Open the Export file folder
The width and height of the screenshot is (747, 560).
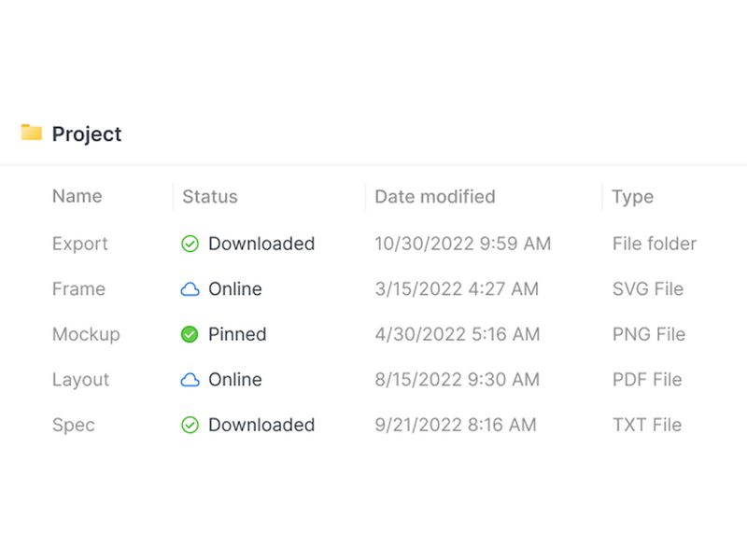tap(79, 244)
